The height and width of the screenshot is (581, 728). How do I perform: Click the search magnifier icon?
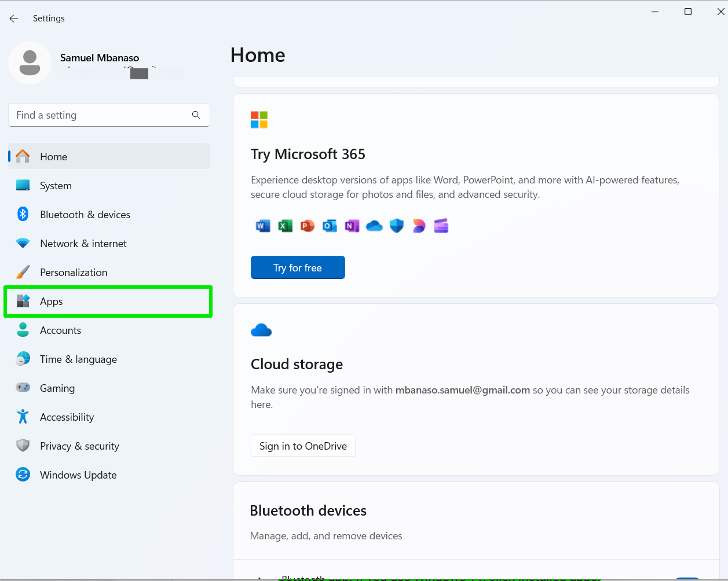196,115
